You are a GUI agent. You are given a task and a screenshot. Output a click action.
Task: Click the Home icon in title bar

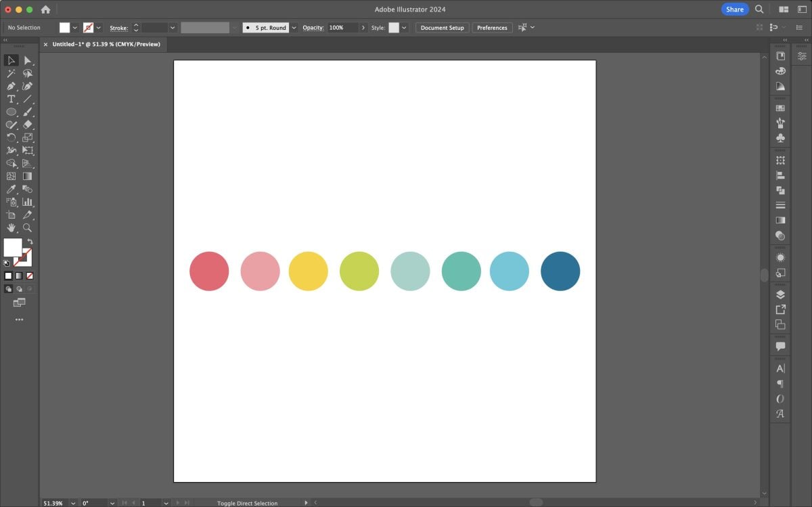click(x=45, y=9)
